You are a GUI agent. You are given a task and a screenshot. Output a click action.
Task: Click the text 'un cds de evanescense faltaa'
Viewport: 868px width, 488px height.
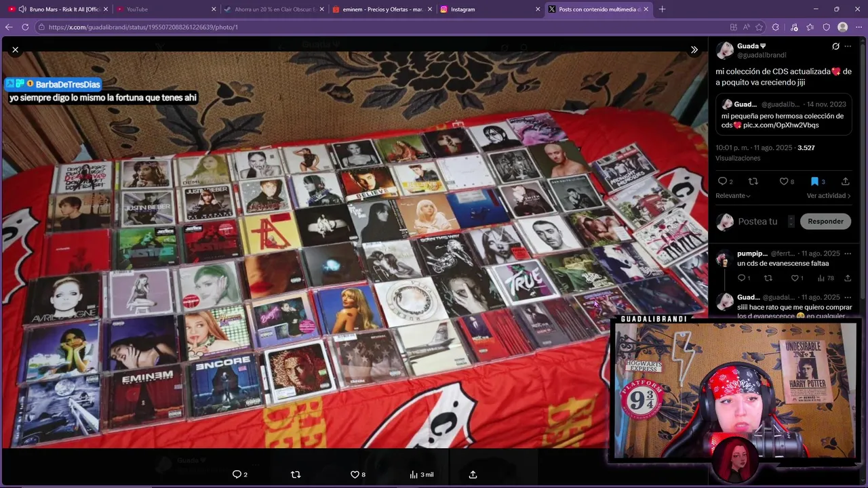click(x=783, y=263)
